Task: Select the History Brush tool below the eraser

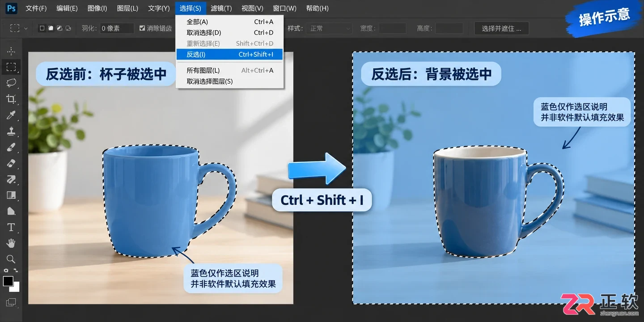Action: coord(11,179)
